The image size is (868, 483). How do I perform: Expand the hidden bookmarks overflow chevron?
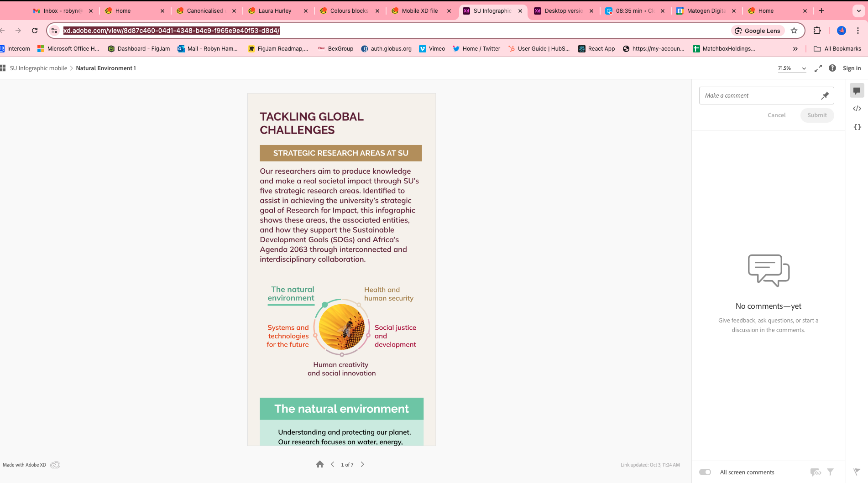(x=795, y=49)
